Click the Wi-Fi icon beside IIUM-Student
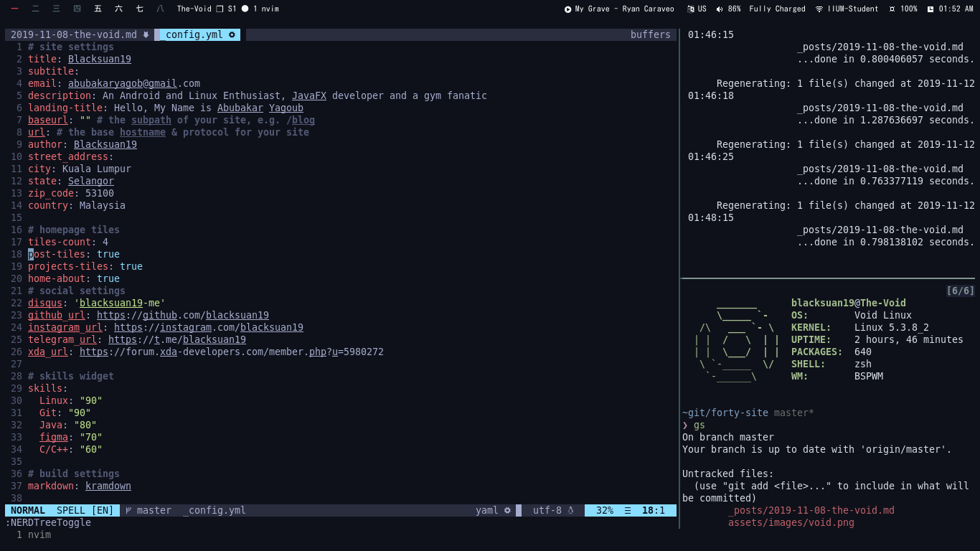This screenshot has height=551, width=980. point(819,9)
